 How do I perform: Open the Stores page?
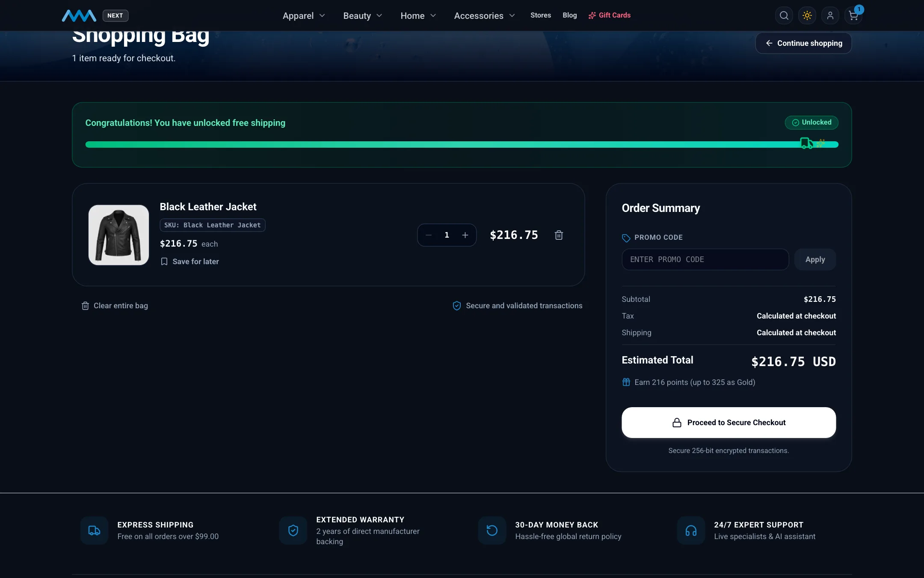coord(541,15)
